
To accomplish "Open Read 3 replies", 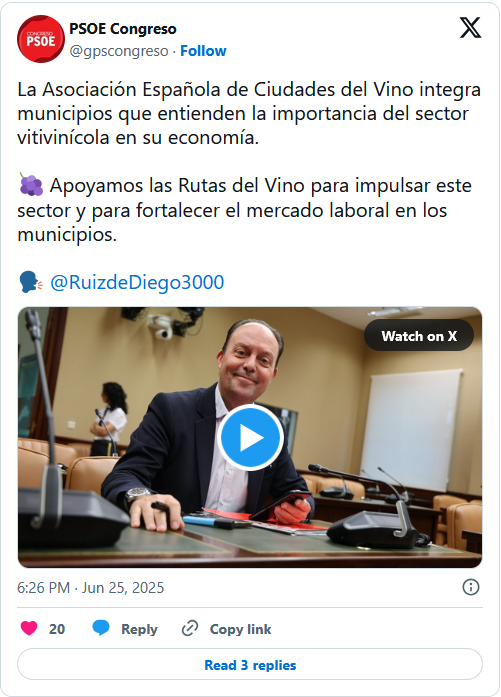I will (x=250, y=665).
